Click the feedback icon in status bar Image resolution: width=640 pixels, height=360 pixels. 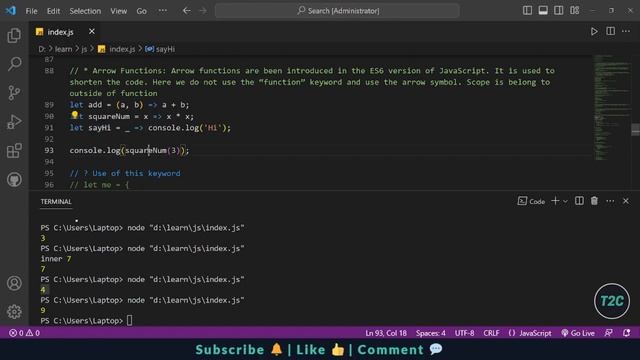[x=609, y=333]
